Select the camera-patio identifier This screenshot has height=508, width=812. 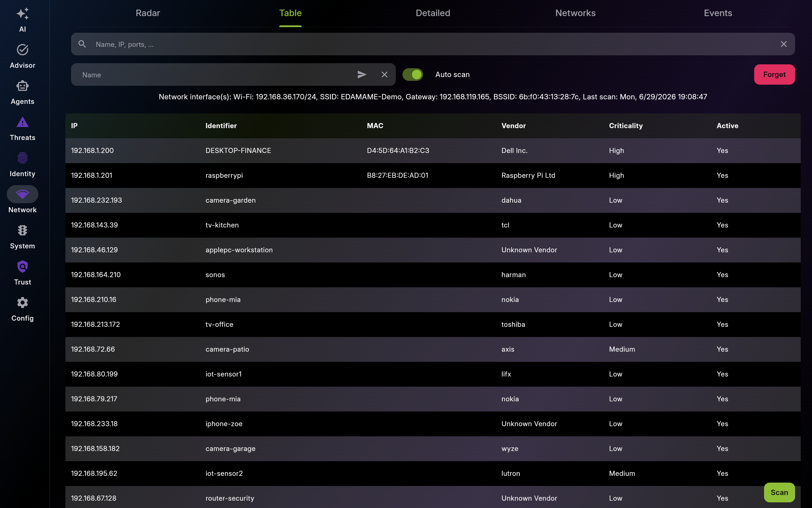coord(227,349)
